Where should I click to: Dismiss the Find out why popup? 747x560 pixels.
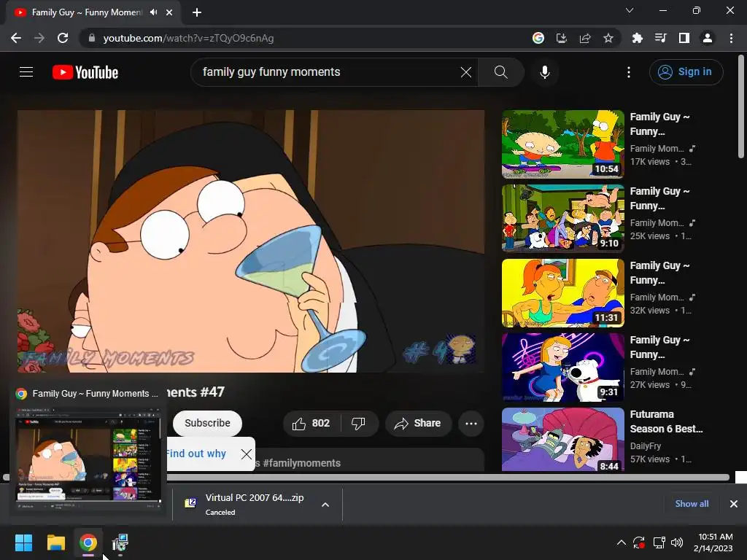coord(247,454)
